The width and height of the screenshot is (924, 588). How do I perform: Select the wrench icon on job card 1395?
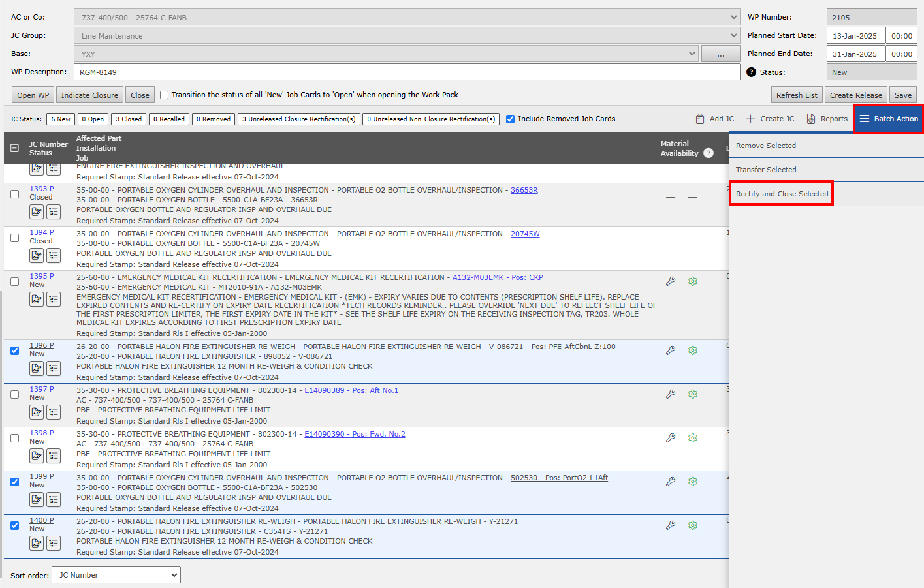tap(671, 281)
